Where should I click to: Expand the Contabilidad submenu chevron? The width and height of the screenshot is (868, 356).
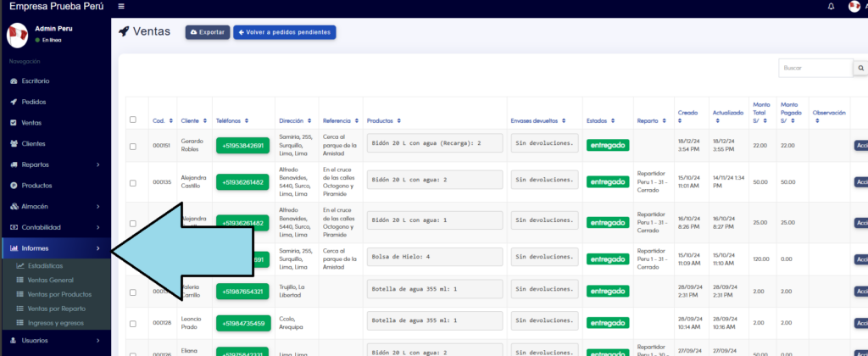click(x=98, y=227)
